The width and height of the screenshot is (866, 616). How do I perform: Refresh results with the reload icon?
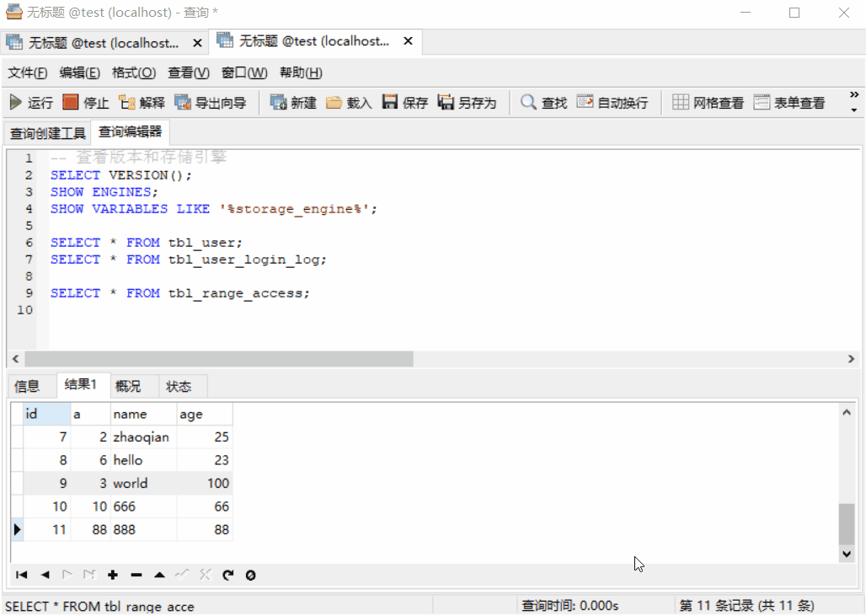[228, 575]
